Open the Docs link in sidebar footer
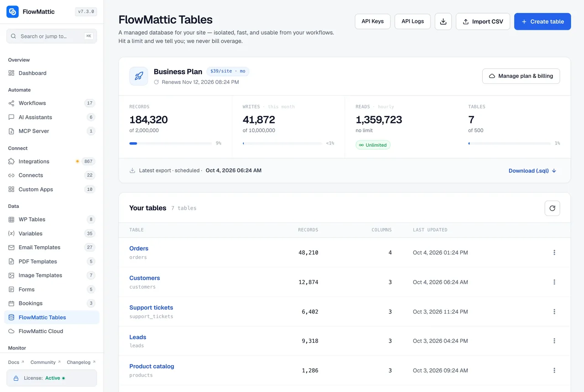Viewport: 584px width, 392px height. [16, 362]
